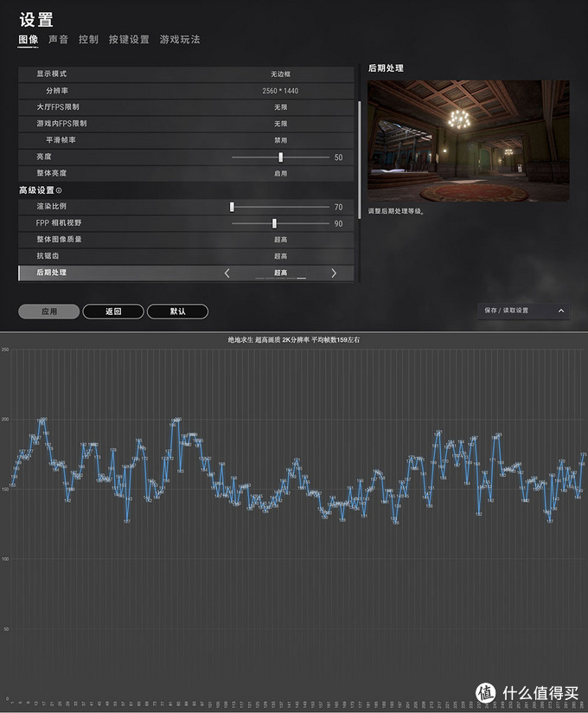Select the 分辨率 value 2560 * 1440
Screen dimensions: 588x713
click(280, 91)
